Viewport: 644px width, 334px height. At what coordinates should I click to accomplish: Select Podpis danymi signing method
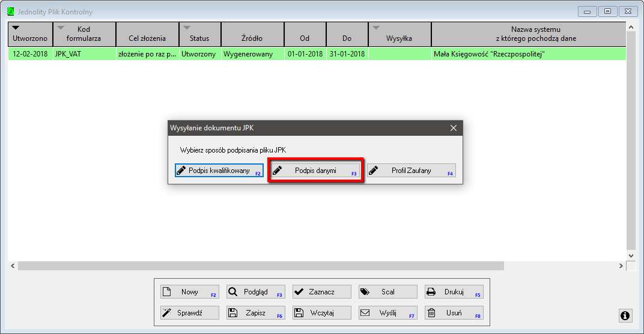(x=315, y=171)
